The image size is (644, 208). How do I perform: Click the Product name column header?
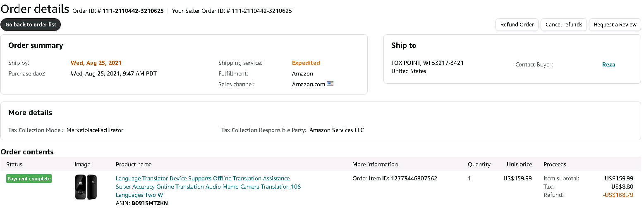134,164
